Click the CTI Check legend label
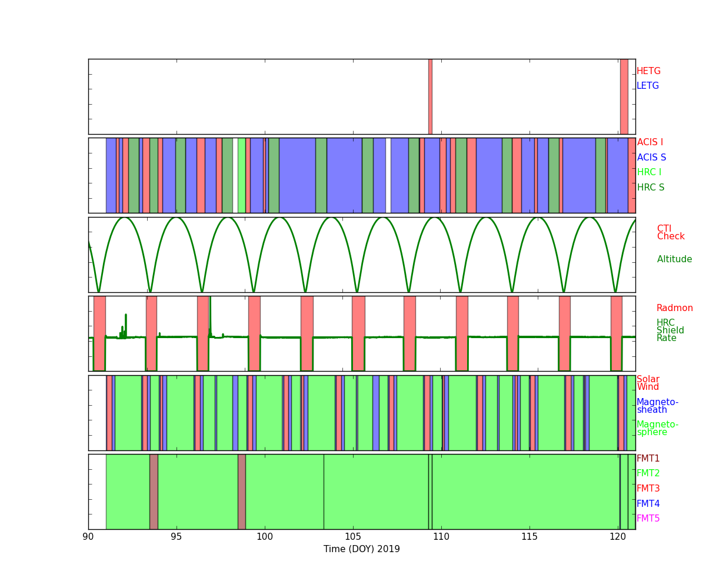The image size is (706, 588). [x=671, y=233]
